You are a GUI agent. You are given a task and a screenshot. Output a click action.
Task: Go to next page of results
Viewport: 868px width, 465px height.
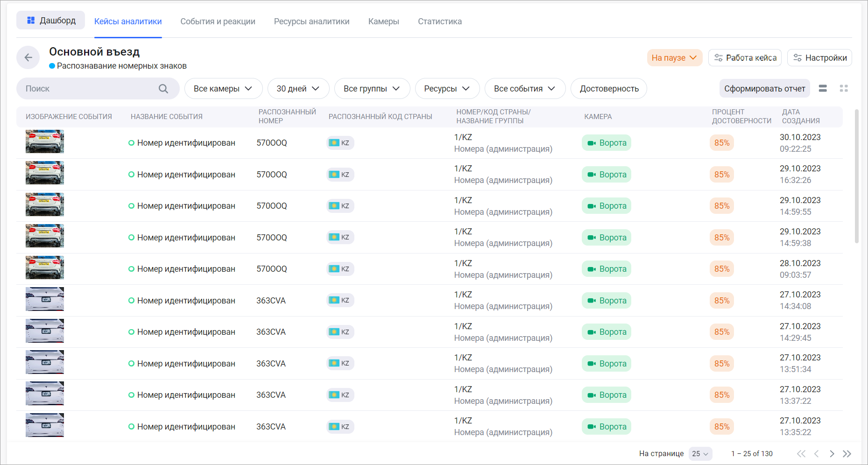832,454
